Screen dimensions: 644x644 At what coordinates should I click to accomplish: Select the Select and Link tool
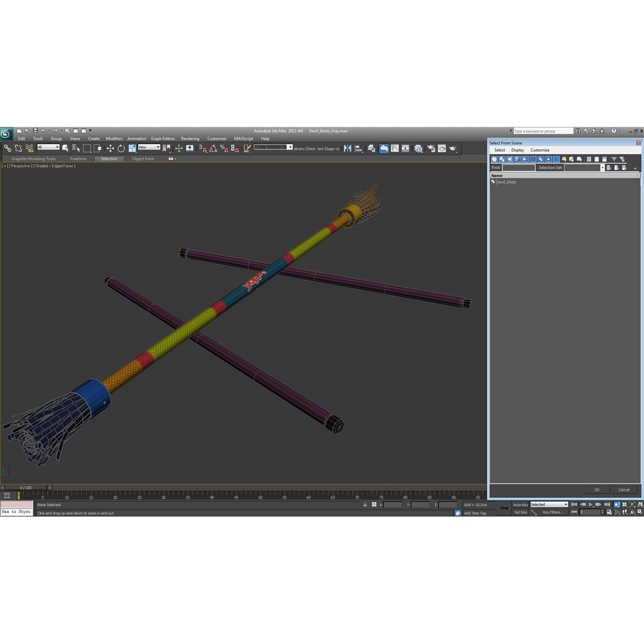pyautogui.click(x=7, y=148)
